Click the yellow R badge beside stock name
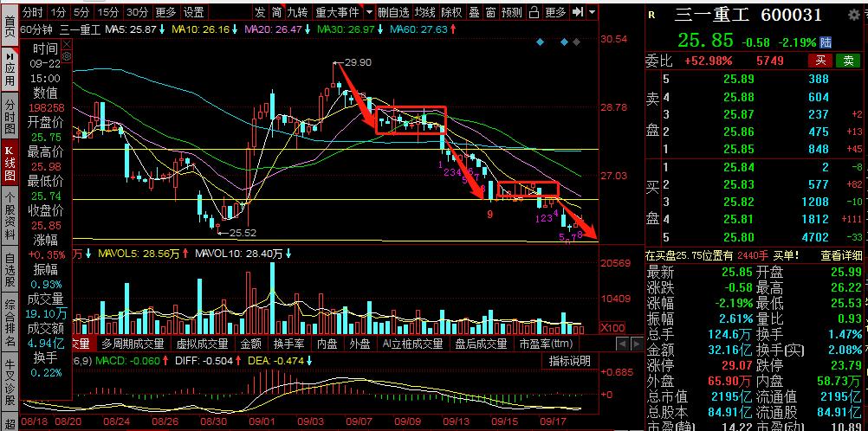 point(651,16)
